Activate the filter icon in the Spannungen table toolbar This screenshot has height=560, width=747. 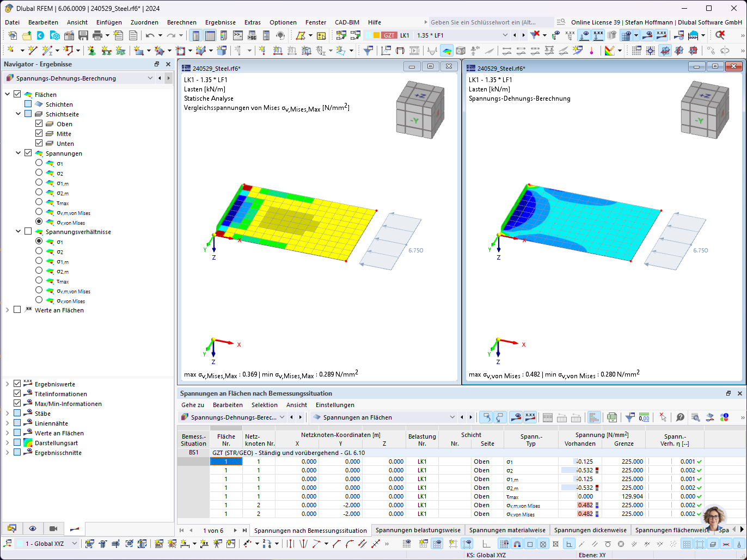click(629, 417)
